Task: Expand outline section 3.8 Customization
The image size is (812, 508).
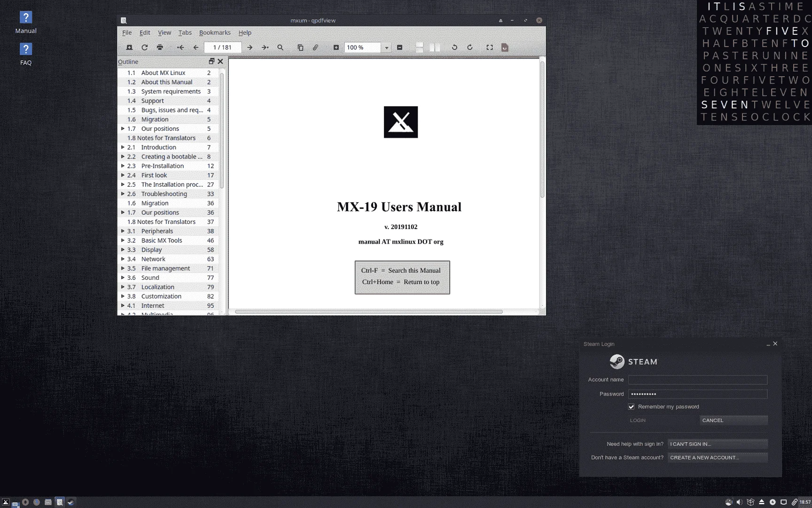Action: coord(123,296)
